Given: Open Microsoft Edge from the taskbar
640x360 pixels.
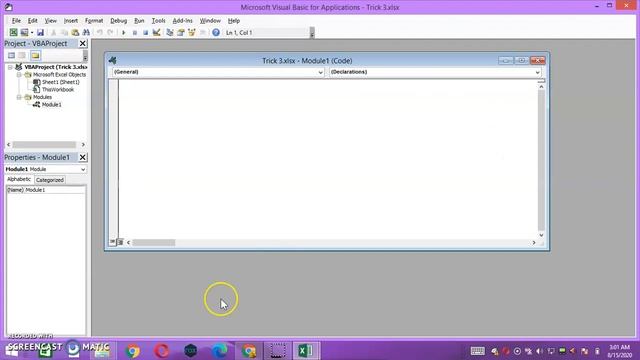Looking at the screenshot, I should pos(220,351).
